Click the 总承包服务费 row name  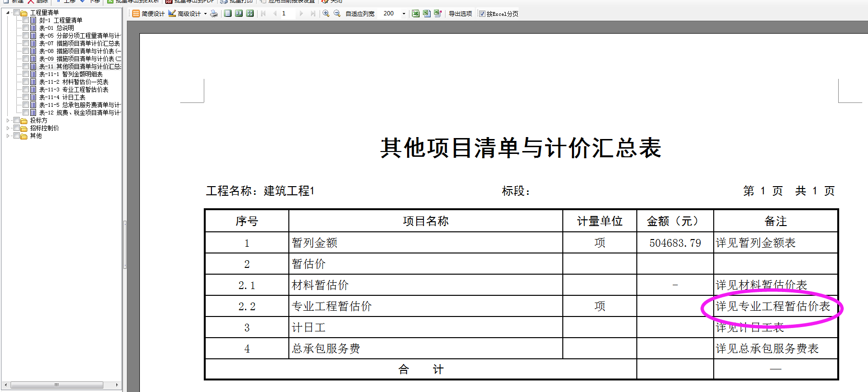click(x=326, y=349)
